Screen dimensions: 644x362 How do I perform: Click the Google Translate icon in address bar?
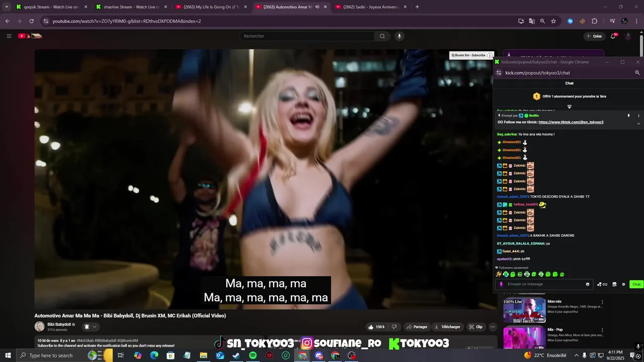pyautogui.click(x=532, y=21)
